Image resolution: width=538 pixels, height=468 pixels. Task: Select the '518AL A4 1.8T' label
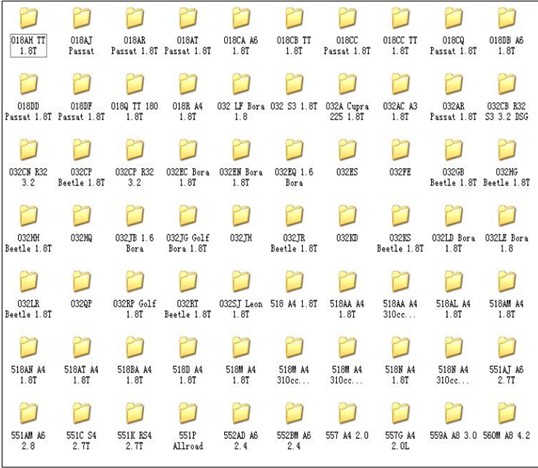tap(454, 309)
